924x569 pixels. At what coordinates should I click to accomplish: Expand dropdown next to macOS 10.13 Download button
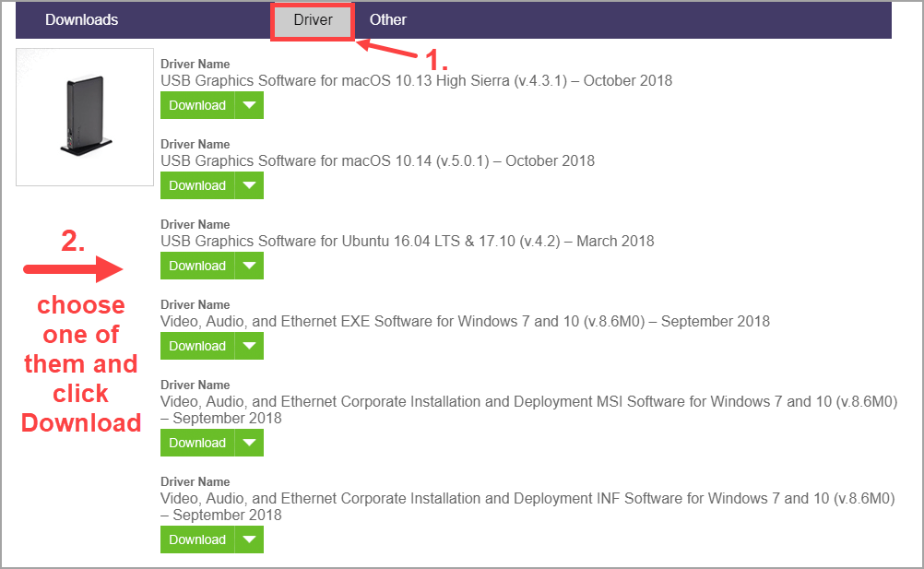click(x=250, y=104)
